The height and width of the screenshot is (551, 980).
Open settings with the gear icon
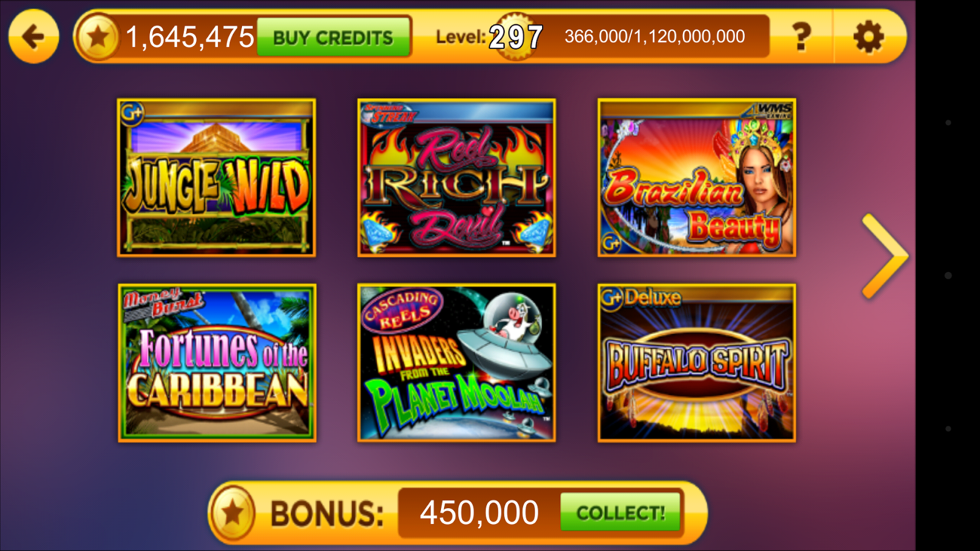(x=869, y=37)
